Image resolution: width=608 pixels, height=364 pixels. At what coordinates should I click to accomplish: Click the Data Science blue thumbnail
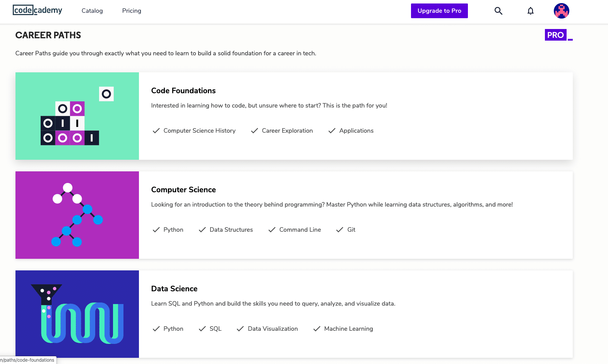click(77, 314)
